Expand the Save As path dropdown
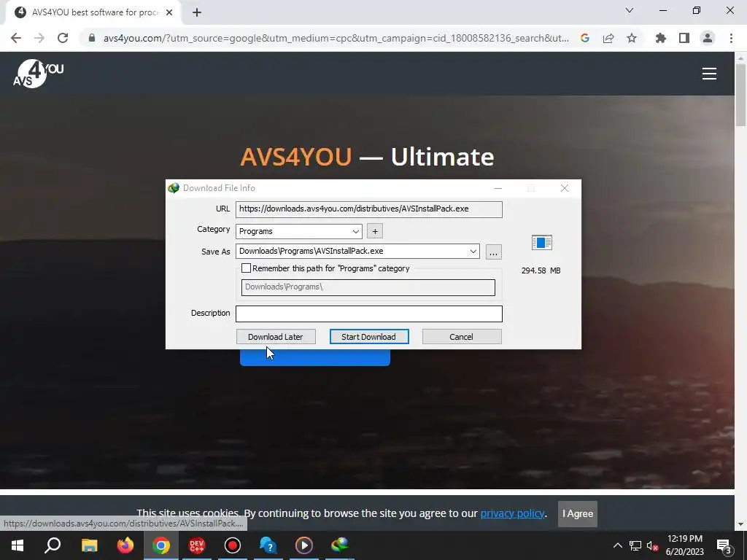 point(473,252)
